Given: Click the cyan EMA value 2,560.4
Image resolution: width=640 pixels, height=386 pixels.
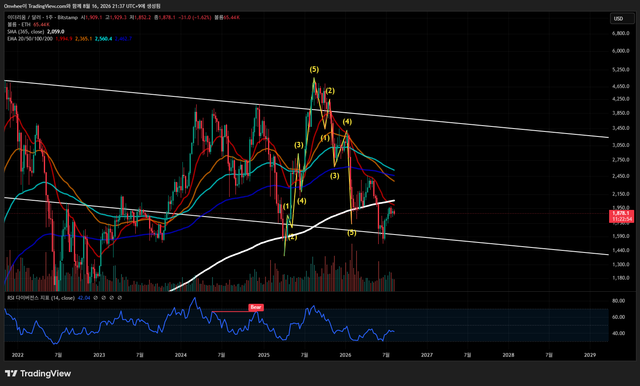Looking at the screenshot, I should click(104, 38).
